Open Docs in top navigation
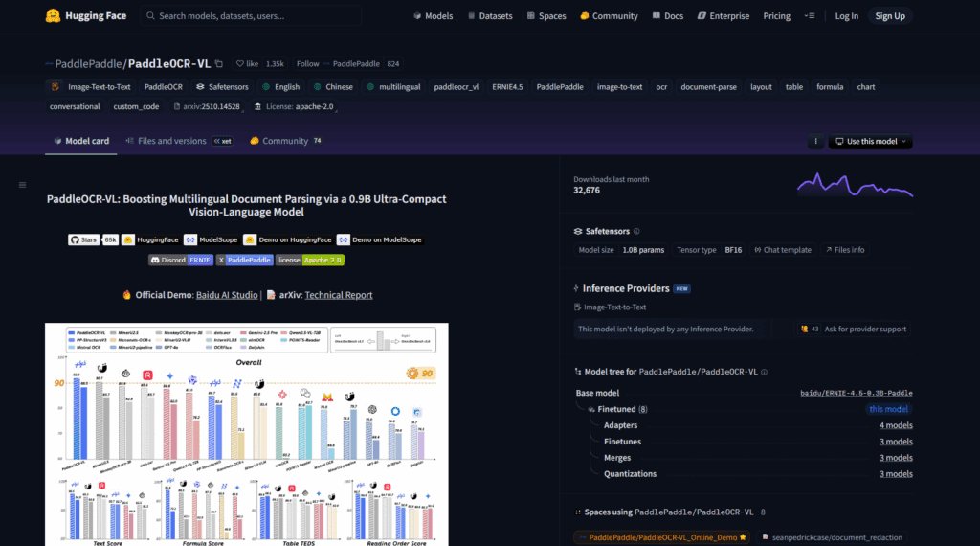 click(667, 16)
